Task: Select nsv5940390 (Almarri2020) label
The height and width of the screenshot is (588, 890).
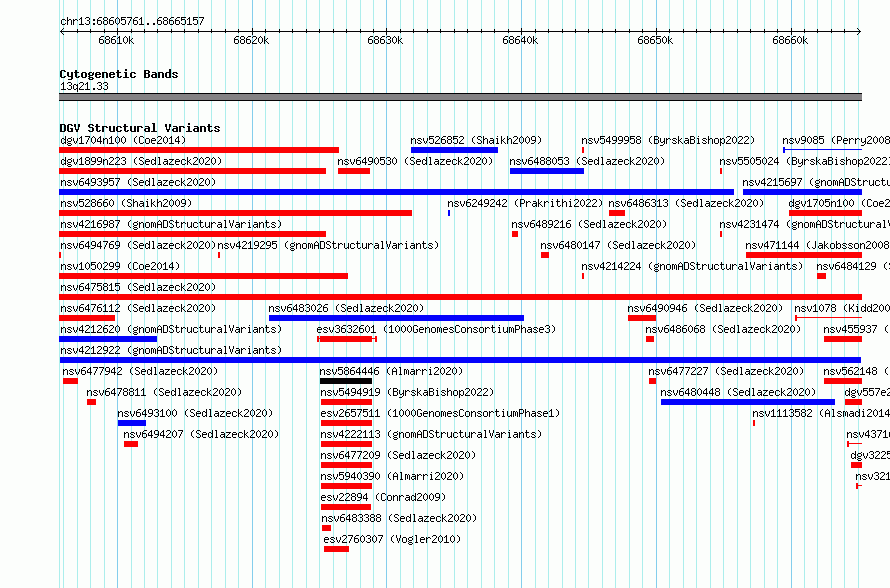Action: [392, 476]
